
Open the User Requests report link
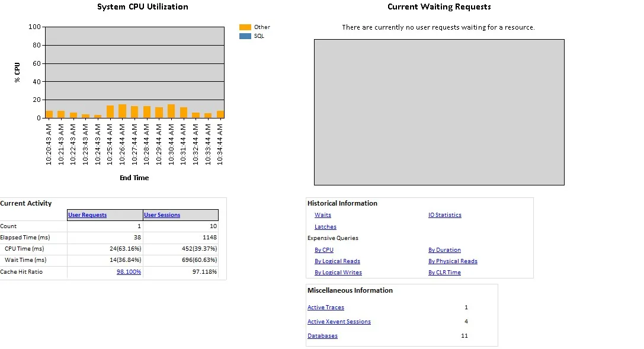(87, 214)
